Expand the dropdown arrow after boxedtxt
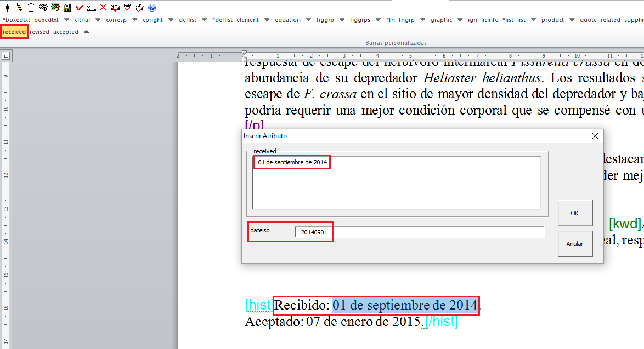The image size is (644, 349). coord(67,20)
